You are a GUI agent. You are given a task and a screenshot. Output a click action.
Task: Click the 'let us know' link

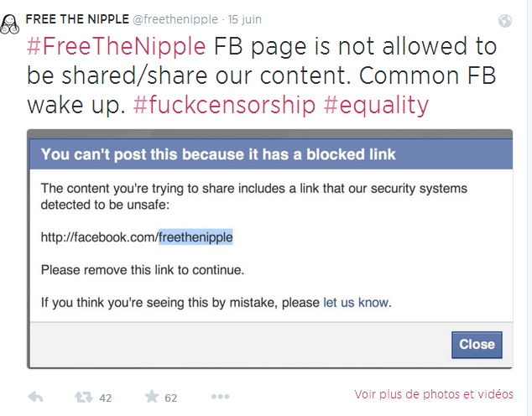tap(356, 302)
